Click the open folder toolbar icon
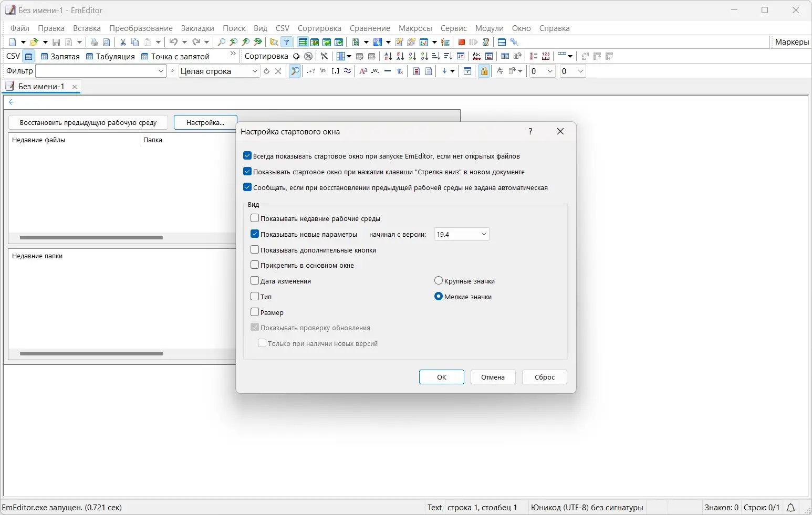The height and width of the screenshot is (515, 812). pyautogui.click(x=34, y=42)
